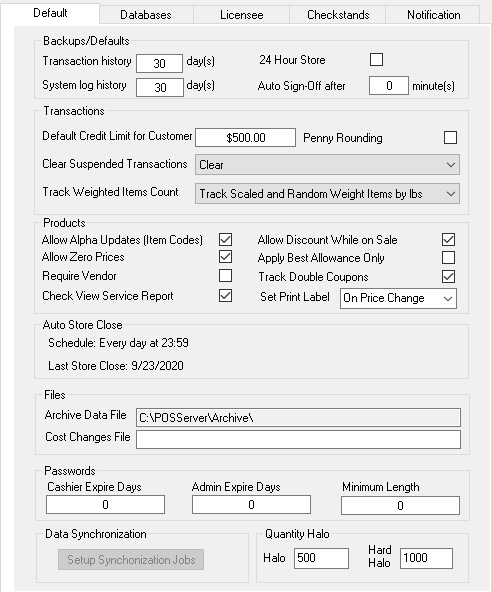492x592 pixels.
Task: Expand Track Weighted Items Count dropdown
Action: click(x=327, y=194)
